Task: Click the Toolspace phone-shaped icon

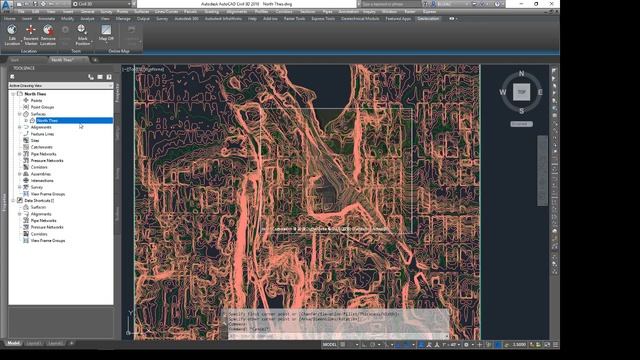Action: [91, 77]
